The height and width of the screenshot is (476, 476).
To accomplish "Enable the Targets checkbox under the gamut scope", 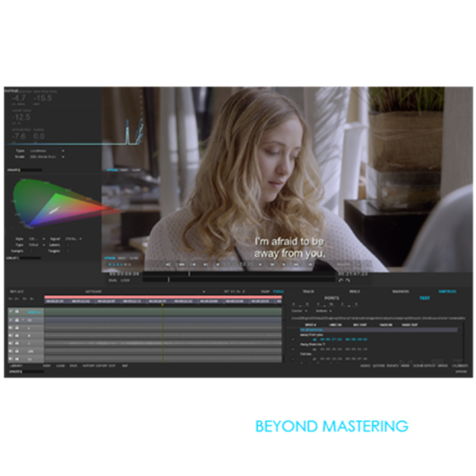I will pyautogui.click(x=68, y=251).
